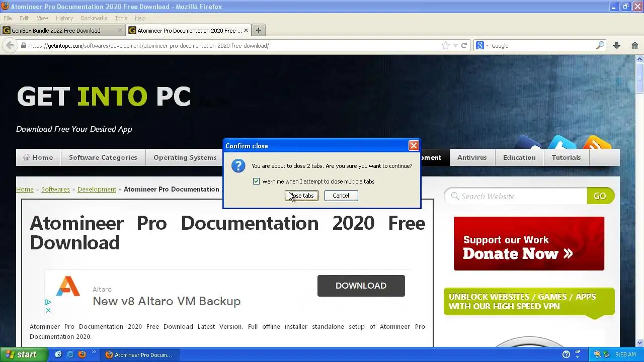
Task: Click the Donate Now banner
Action: tap(529, 243)
